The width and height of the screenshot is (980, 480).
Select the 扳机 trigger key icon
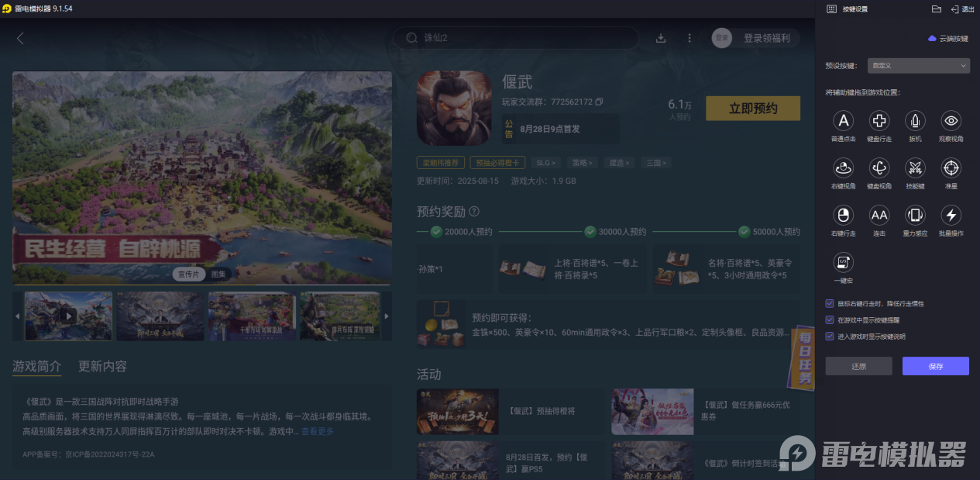tap(915, 121)
